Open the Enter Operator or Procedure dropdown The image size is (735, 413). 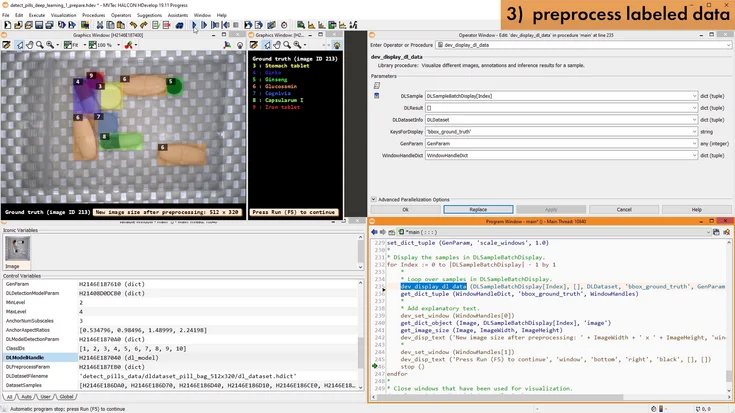(x=727, y=45)
